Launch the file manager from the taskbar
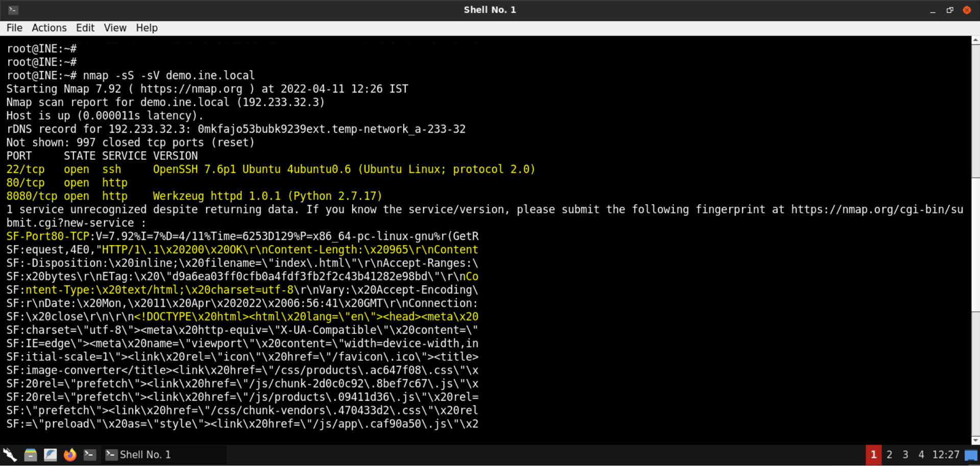This screenshot has height=466, width=980. coord(30,454)
